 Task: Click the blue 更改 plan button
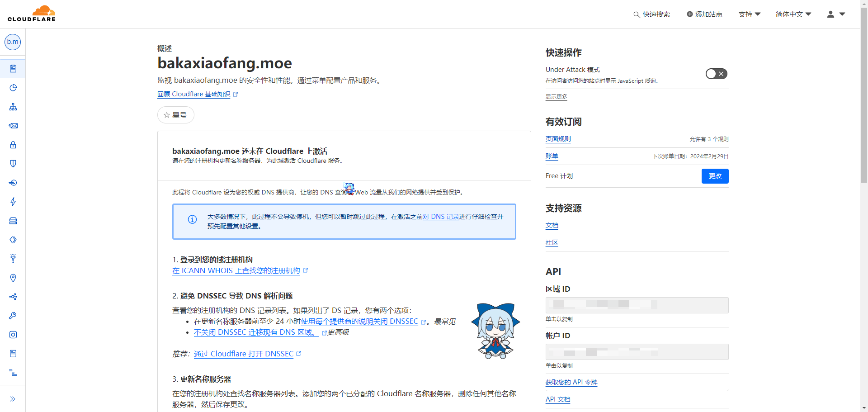(715, 176)
